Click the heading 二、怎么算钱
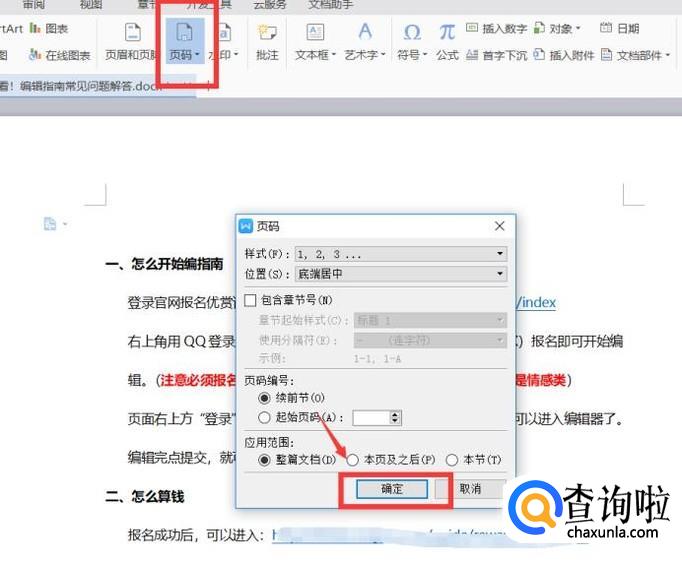The height and width of the screenshot is (563, 682). click(145, 496)
